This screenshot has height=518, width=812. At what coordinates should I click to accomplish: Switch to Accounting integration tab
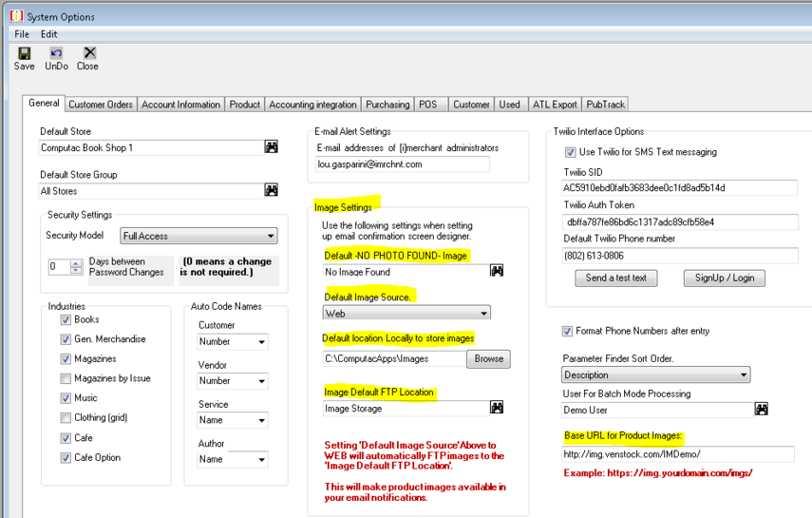312,105
